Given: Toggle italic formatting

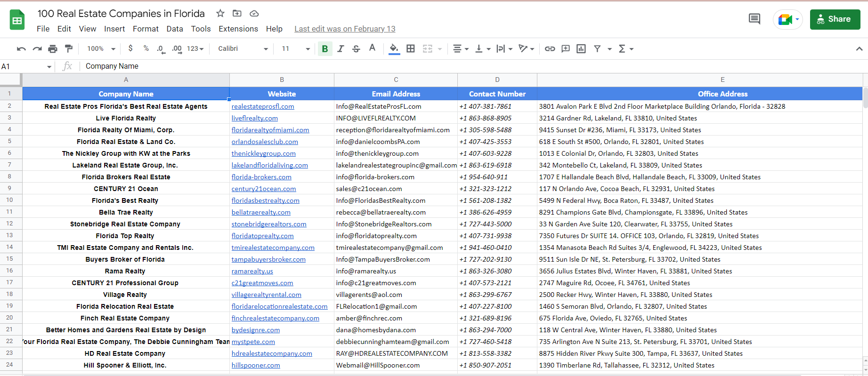Looking at the screenshot, I should tap(341, 49).
